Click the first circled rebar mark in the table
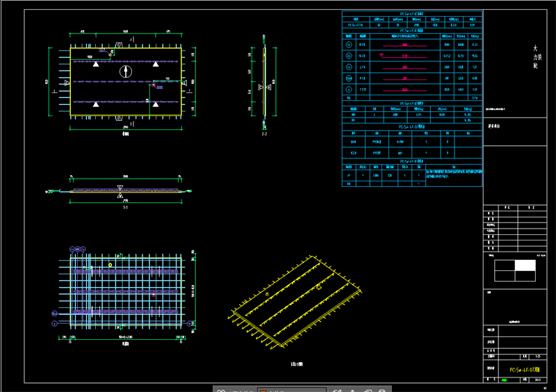 click(x=349, y=44)
